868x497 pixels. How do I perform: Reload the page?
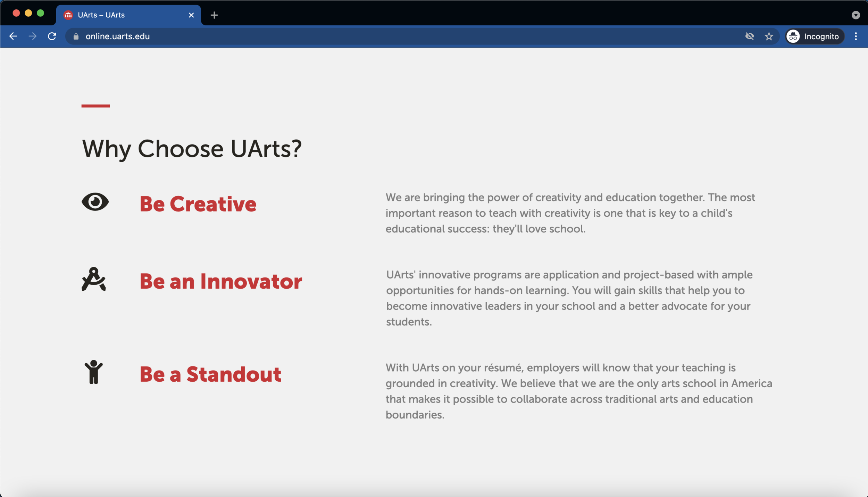52,36
